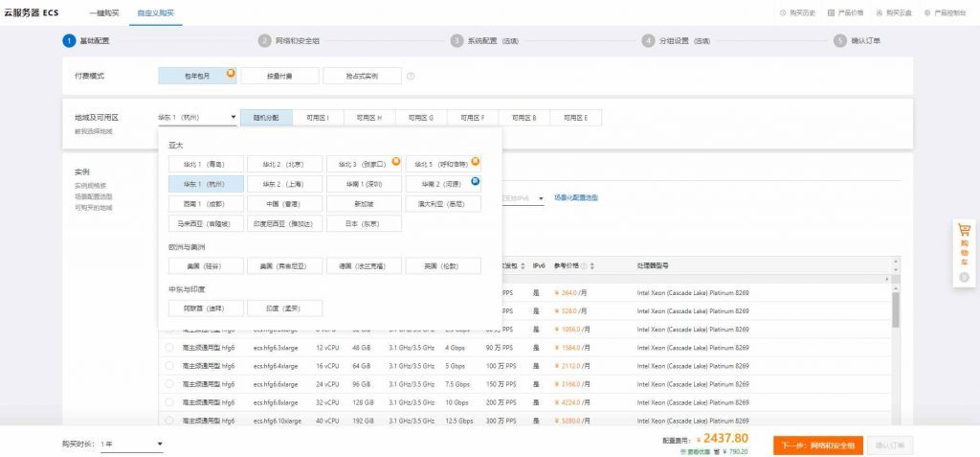Sort the table by 内网收发包 arrows
980x457 pixels.
pos(523,266)
